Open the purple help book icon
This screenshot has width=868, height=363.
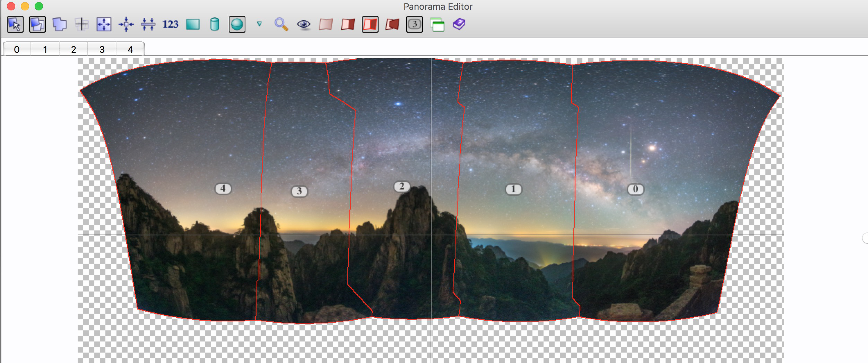pyautogui.click(x=459, y=24)
